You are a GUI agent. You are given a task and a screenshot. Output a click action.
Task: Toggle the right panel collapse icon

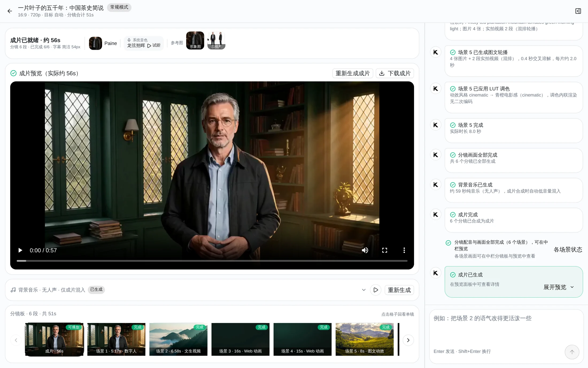point(578,11)
